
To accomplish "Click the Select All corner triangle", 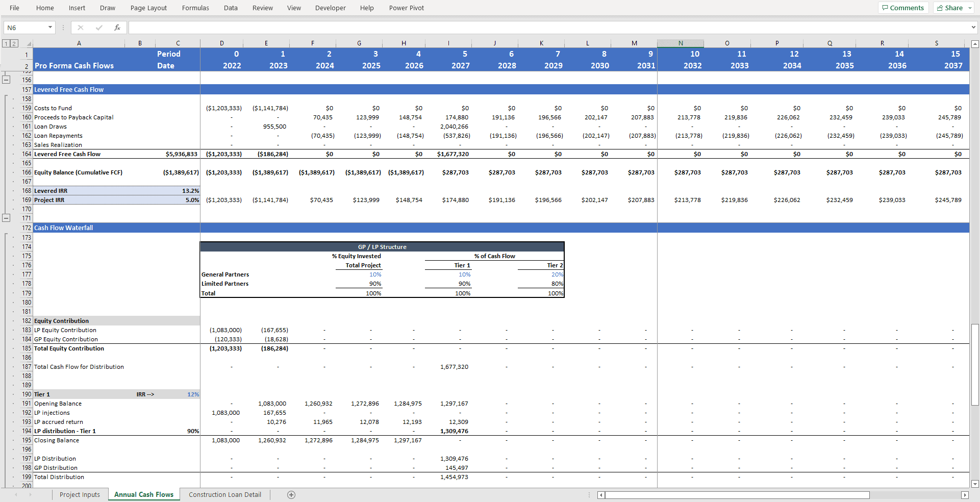I will (29, 43).
